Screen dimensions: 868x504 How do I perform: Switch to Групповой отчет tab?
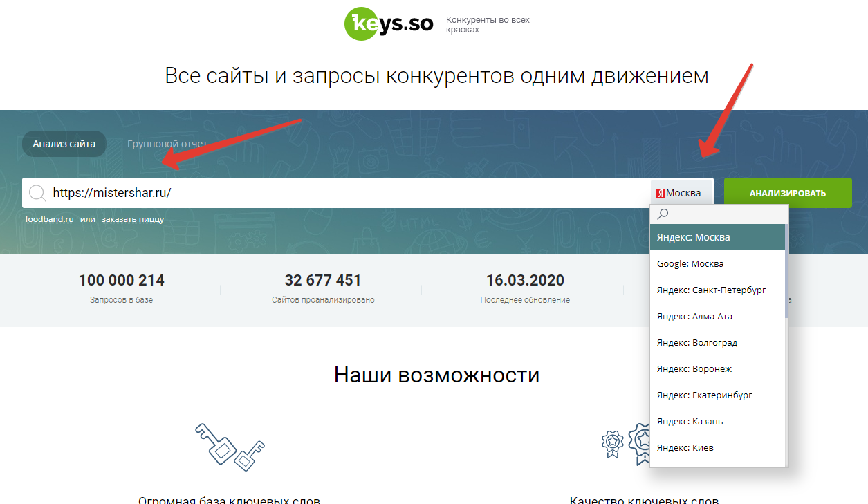tap(167, 144)
